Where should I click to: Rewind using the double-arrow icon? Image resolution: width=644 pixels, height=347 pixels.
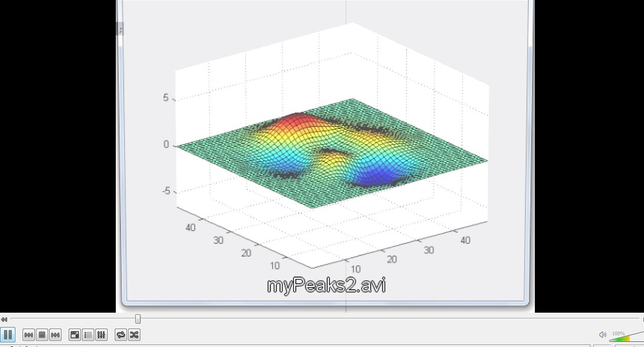pos(4,319)
